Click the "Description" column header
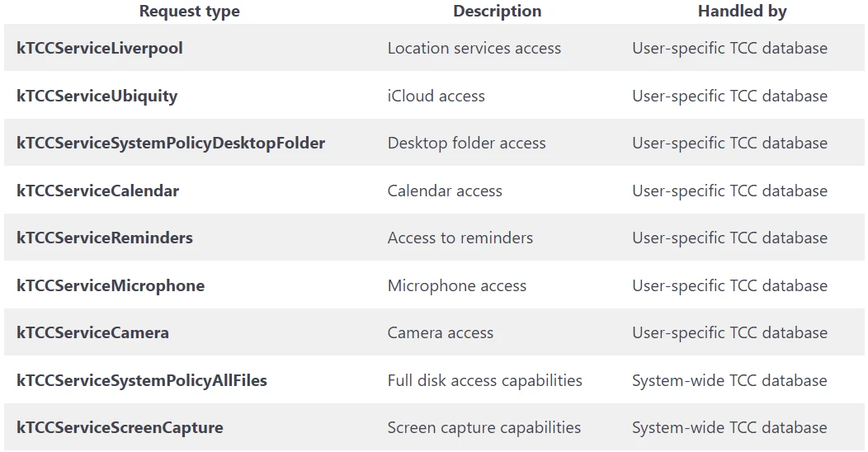 [498, 12]
